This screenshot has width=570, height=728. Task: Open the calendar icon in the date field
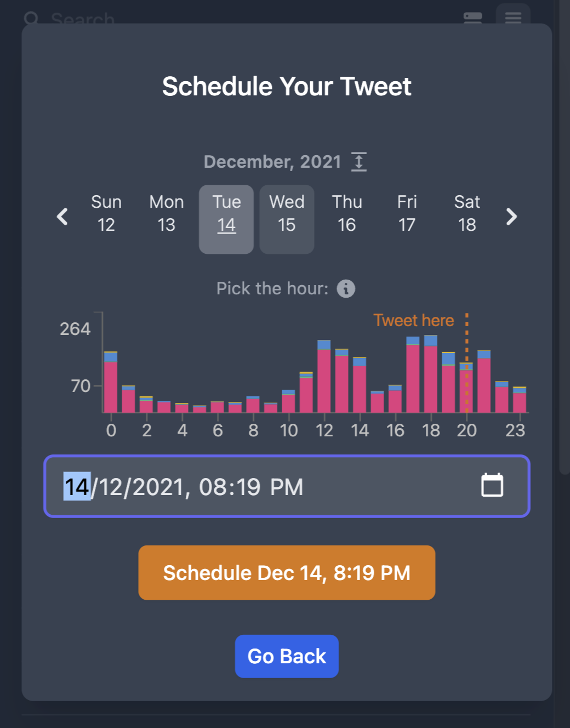tap(492, 486)
